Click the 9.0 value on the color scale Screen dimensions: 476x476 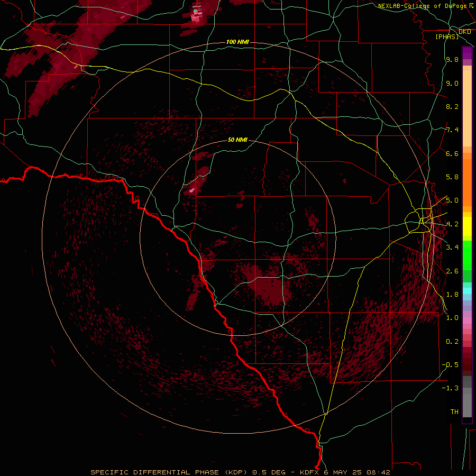452,83
